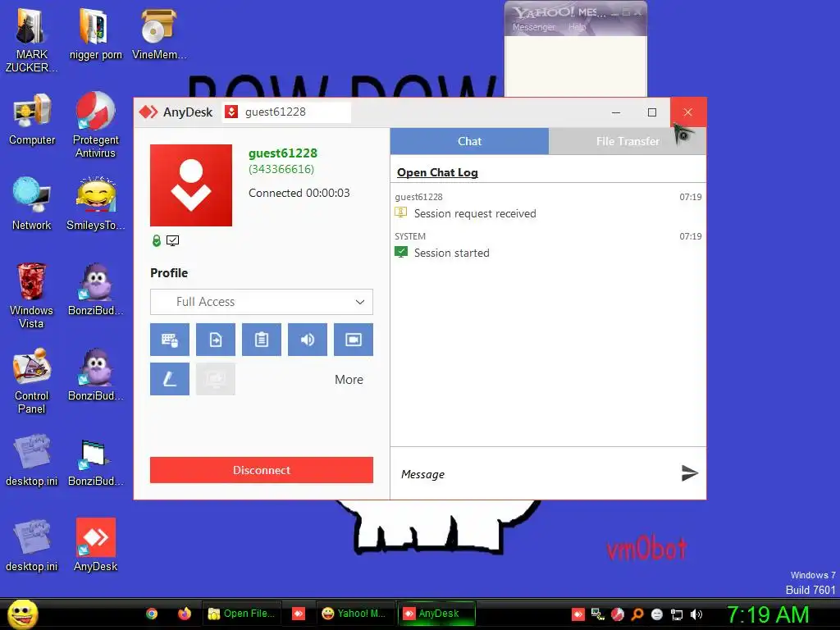Open the volume speaker tray icon
The image size is (840, 630).
[696, 614]
